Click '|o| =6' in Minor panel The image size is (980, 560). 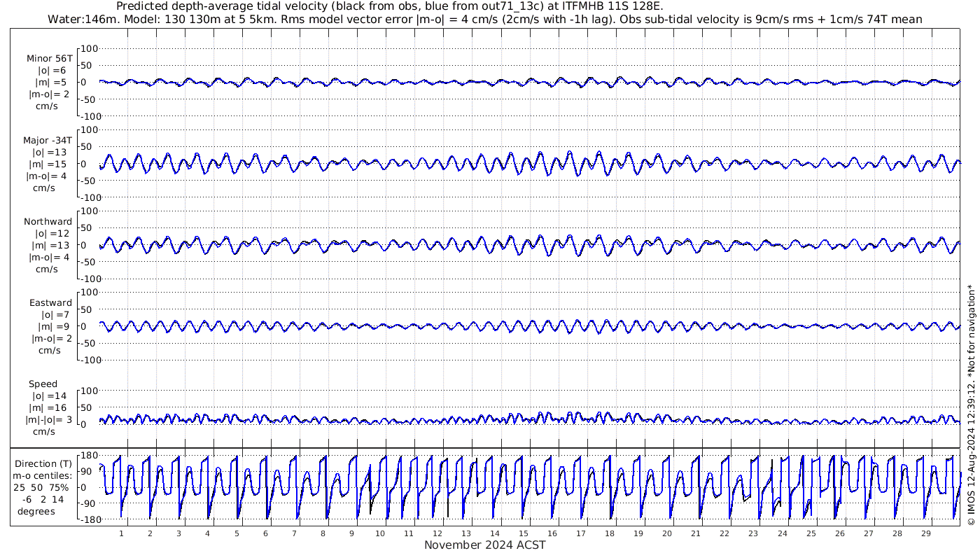(52, 71)
